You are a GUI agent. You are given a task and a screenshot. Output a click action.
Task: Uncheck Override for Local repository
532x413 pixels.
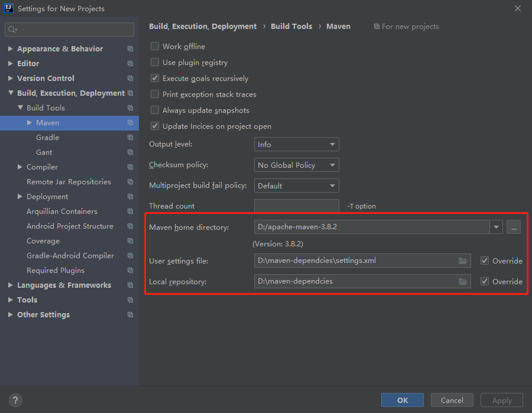(485, 281)
